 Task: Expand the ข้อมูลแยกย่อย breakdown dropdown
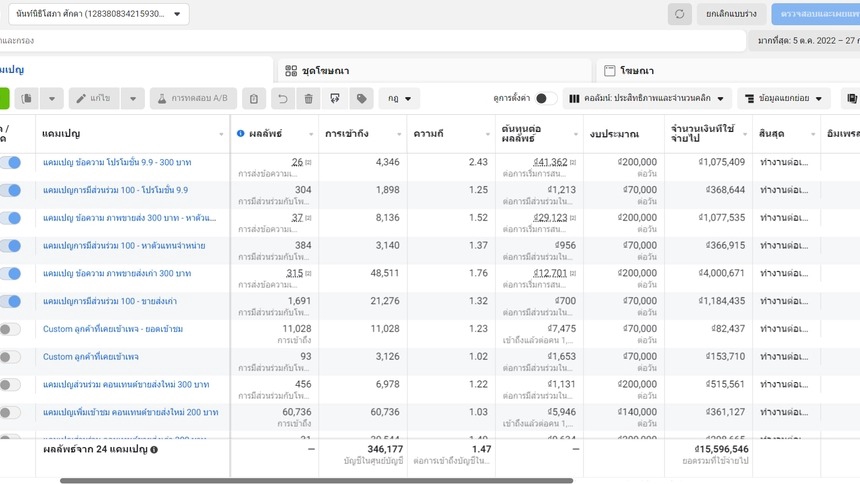(x=784, y=98)
